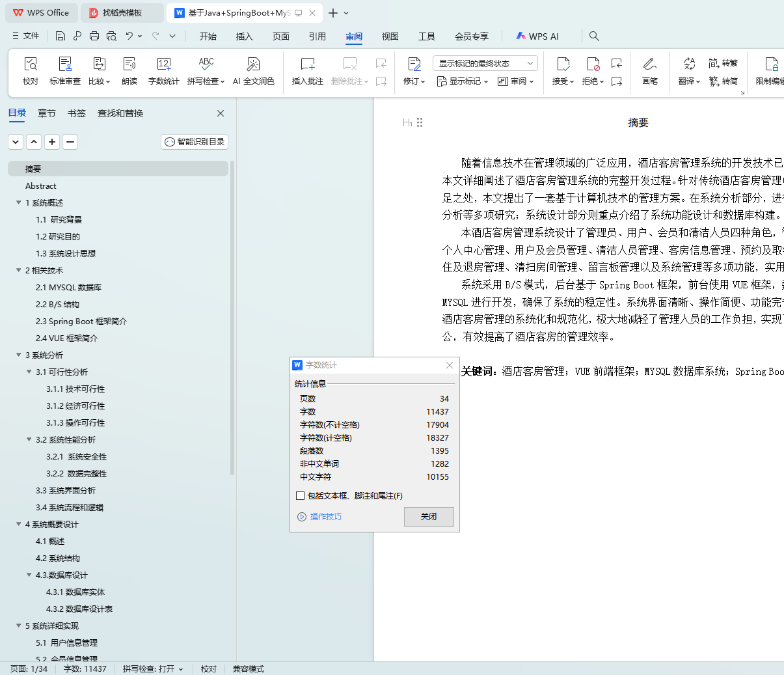This screenshot has width=784, height=675.
Task: Open the 审阅 dropdown in ribbon
Action: tap(516, 81)
